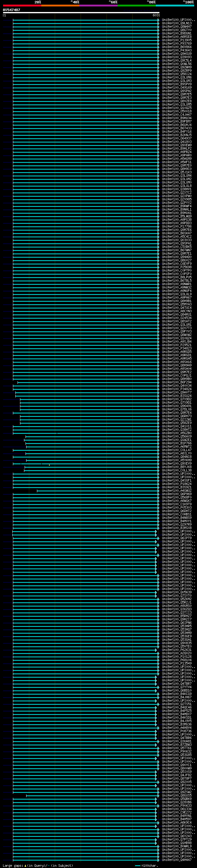Click the UniRef100_Q8VZE8 label
Image resolution: width=197 pixels, height=868 pixels.
177,101
